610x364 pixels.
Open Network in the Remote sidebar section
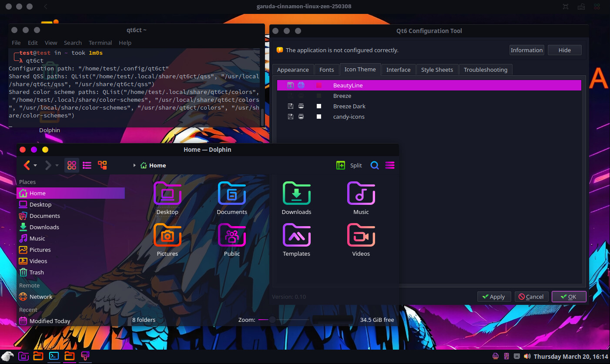tap(70, 297)
